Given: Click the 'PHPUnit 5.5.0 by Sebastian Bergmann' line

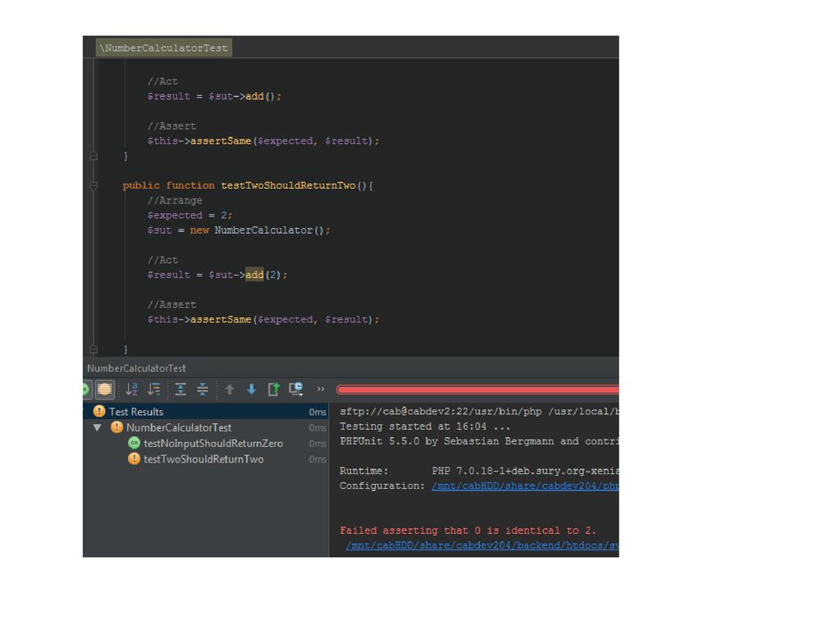Looking at the screenshot, I should coord(479,441).
